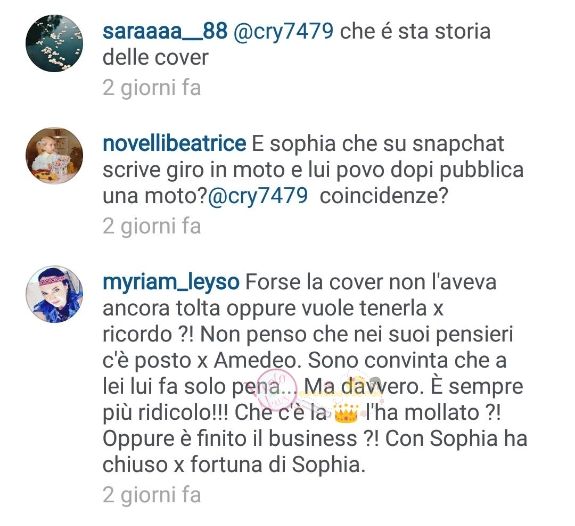
Task: Visit the myriam_leyso username link
Action: tap(171, 283)
